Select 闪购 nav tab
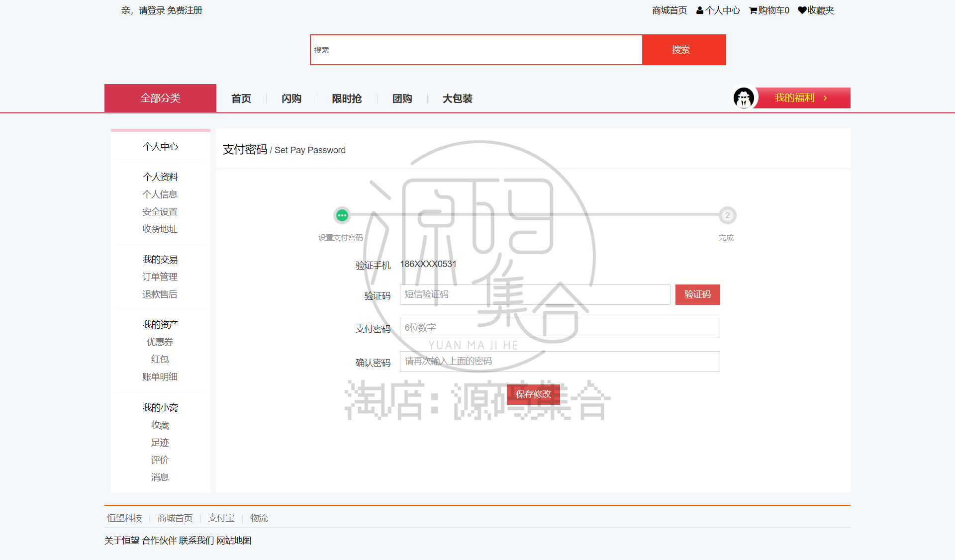The image size is (955, 560). point(291,98)
